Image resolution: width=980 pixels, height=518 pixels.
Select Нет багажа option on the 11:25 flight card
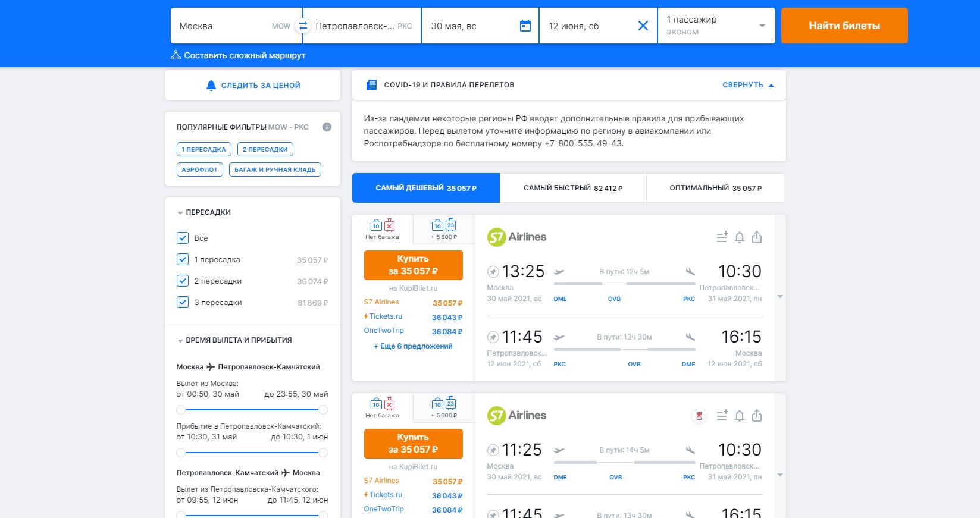coord(383,407)
